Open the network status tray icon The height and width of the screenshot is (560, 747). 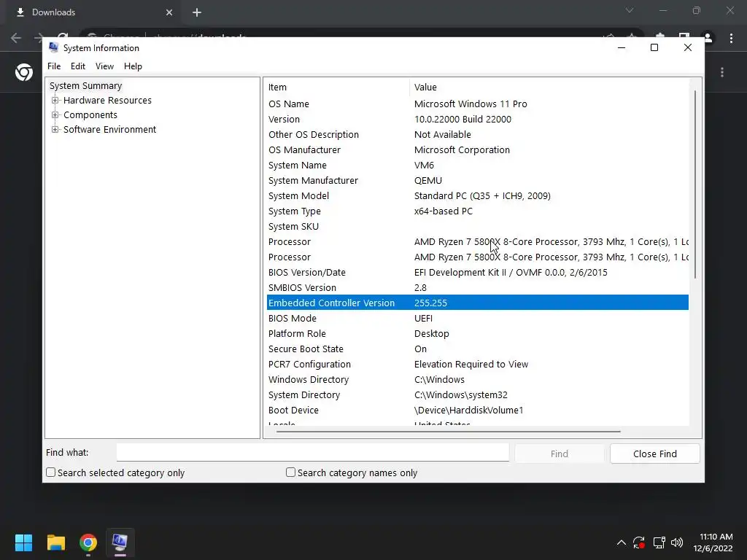[659, 542]
